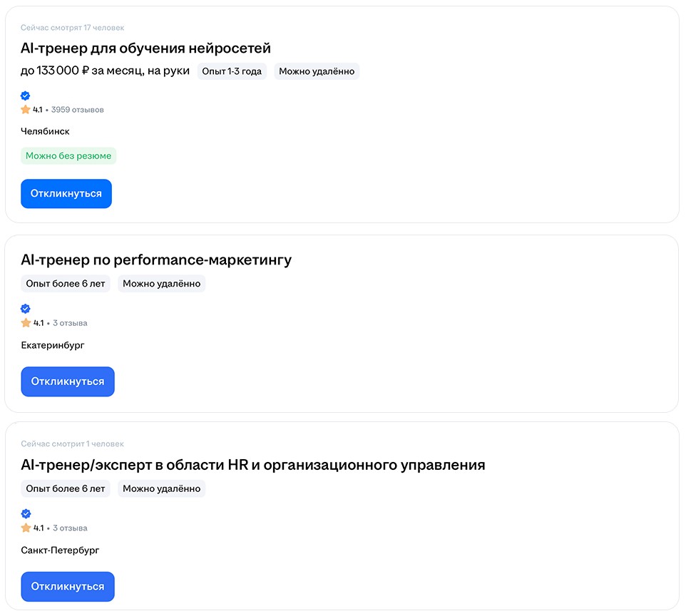Open 'AI-тренер по performance-маркетингу' vacancy title

click(156, 260)
